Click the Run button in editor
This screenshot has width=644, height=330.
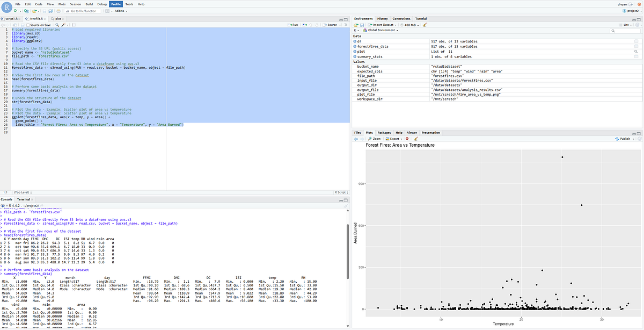pos(293,25)
